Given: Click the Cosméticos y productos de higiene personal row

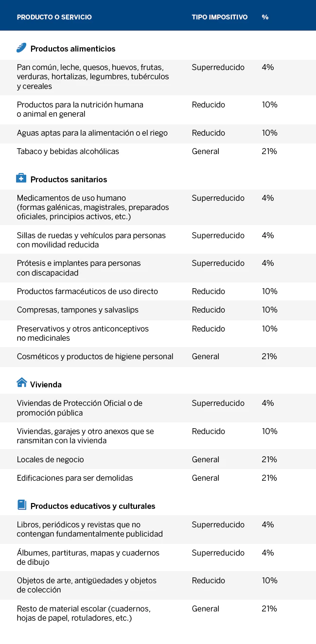Looking at the screenshot, I should [158, 357].
